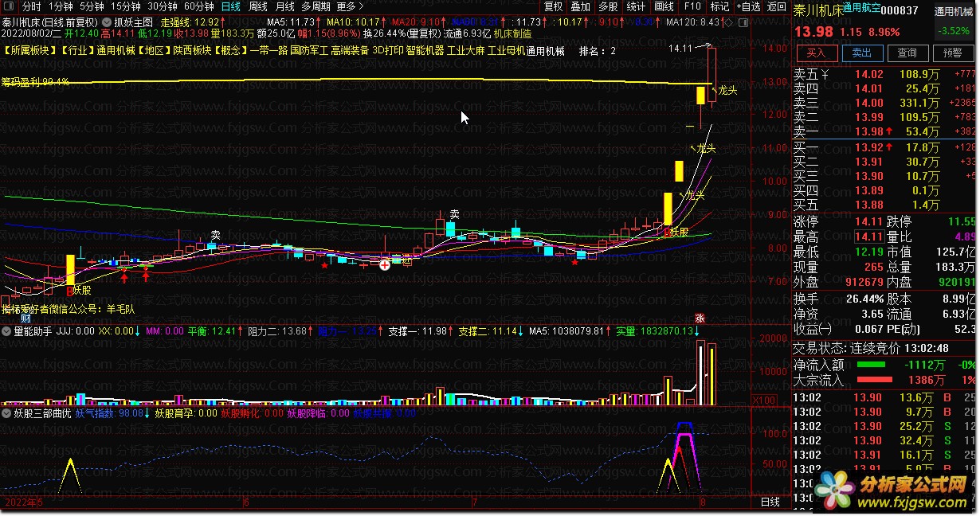Open the 通用航空 sector link

(x=863, y=6)
